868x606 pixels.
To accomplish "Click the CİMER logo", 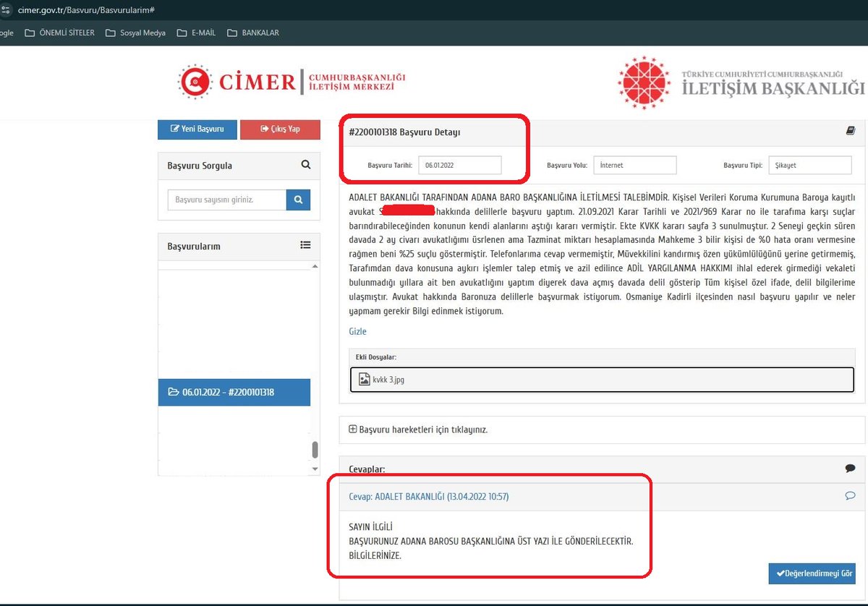I will (292, 81).
